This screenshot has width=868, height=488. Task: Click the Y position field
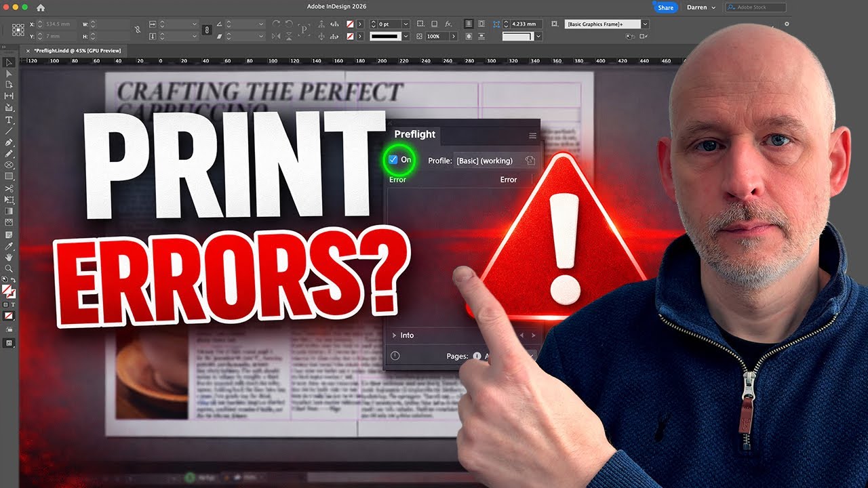[60, 36]
